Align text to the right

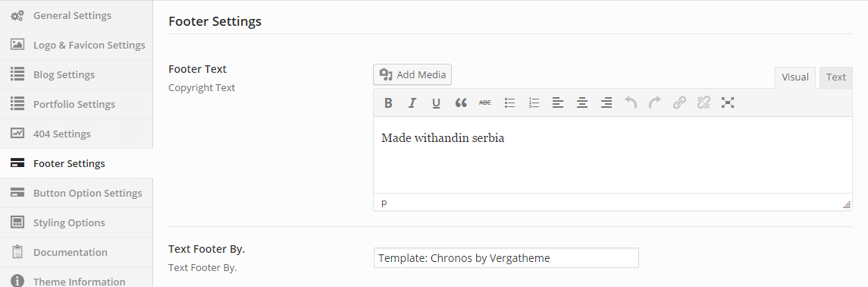pos(606,103)
